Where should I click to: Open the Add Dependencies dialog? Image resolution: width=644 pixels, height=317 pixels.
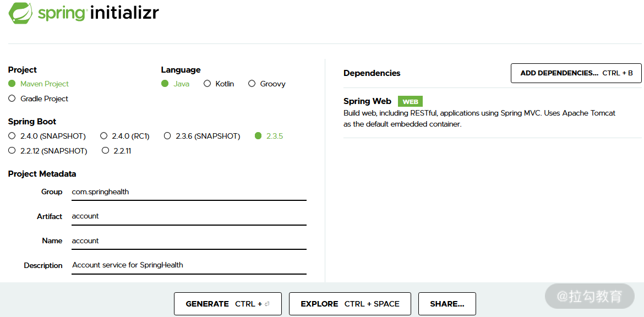(x=576, y=73)
